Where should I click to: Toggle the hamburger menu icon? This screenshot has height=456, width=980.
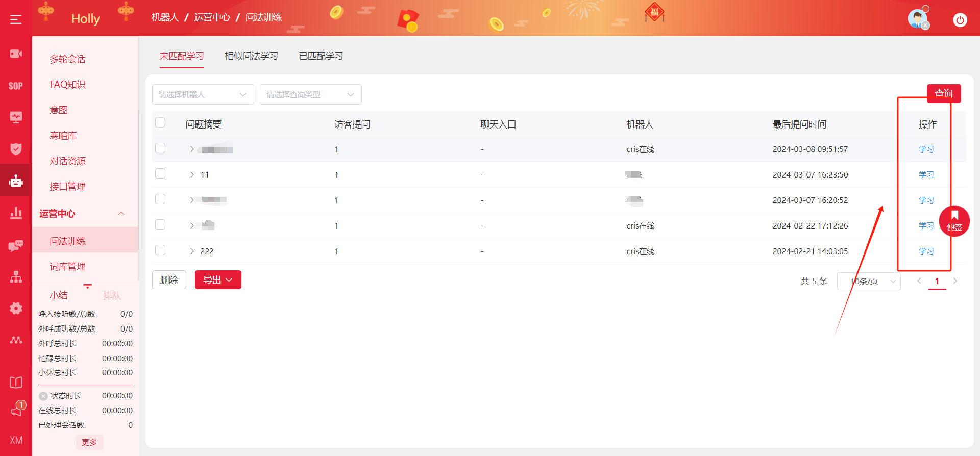coord(16,19)
